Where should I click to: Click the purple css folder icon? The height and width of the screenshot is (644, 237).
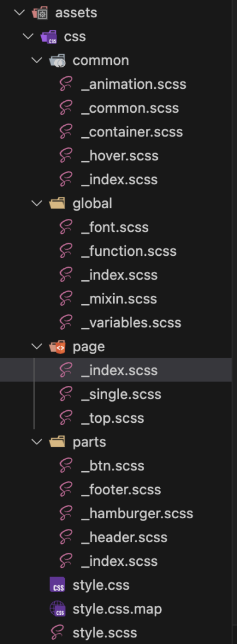pos(48,37)
